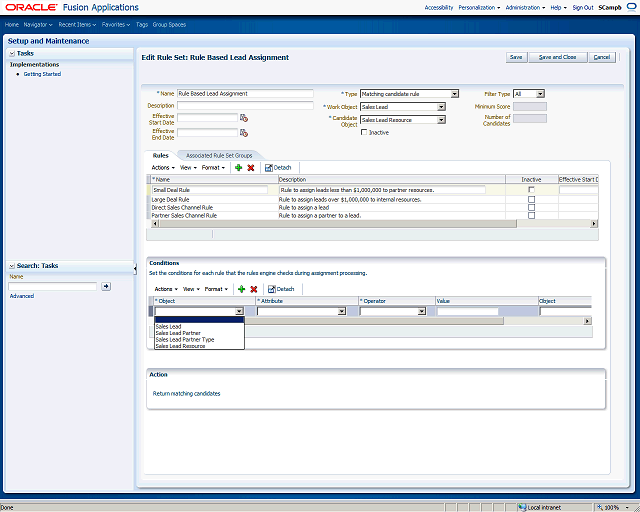The width and height of the screenshot is (640, 512).
Task: Open the Filter Type dropdown
Action: [x=540, y=94]
